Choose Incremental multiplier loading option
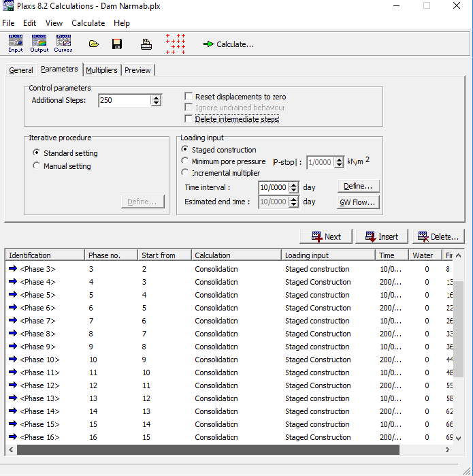Viewport: 473px width, 476px height. click(x=185, y=173)
